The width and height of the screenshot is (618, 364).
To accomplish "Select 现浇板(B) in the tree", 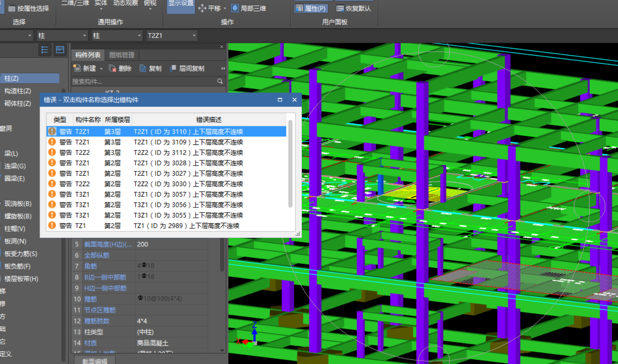I will 18,204.
